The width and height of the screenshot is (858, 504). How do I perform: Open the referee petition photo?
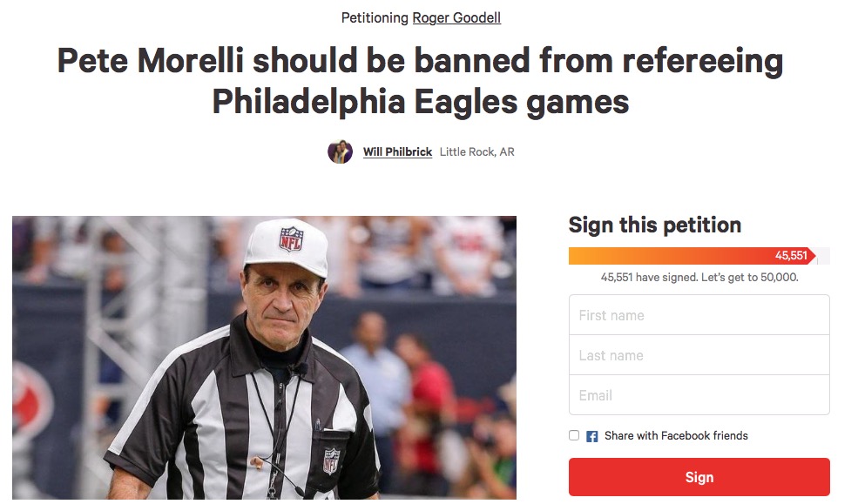264,357
